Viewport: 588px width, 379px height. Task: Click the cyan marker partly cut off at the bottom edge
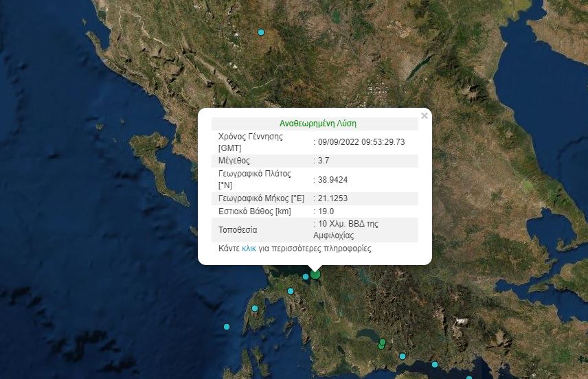tap(469, 377)
